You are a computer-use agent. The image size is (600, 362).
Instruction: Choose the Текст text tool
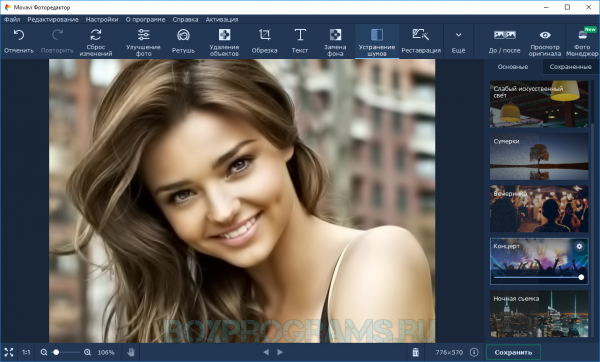300,41
